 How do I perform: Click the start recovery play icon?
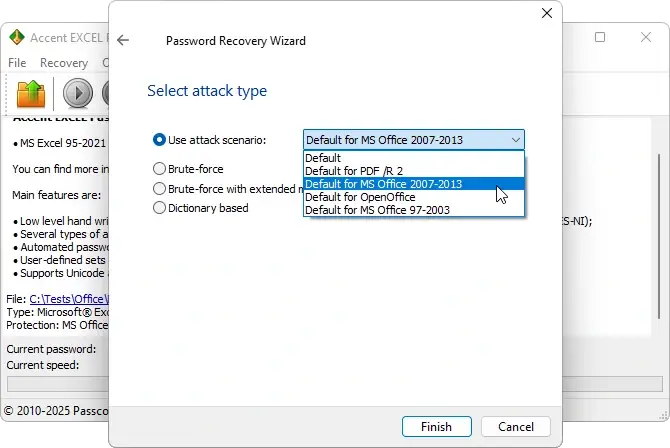[78, 93]
